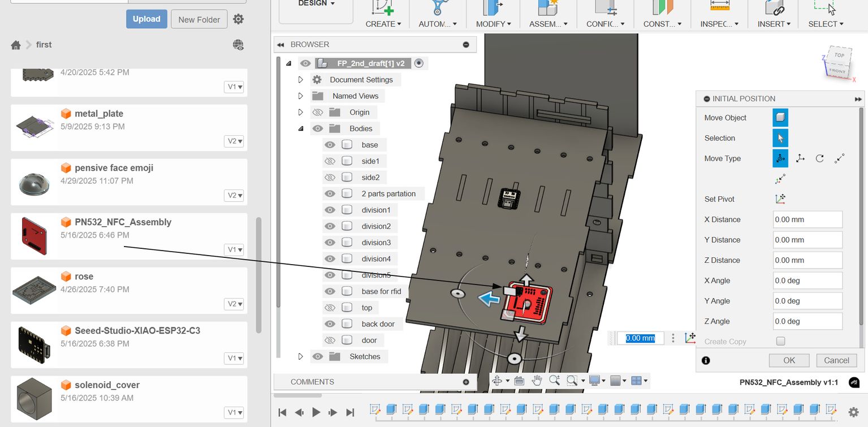Click the X Distance input field

tap(807, 219)
